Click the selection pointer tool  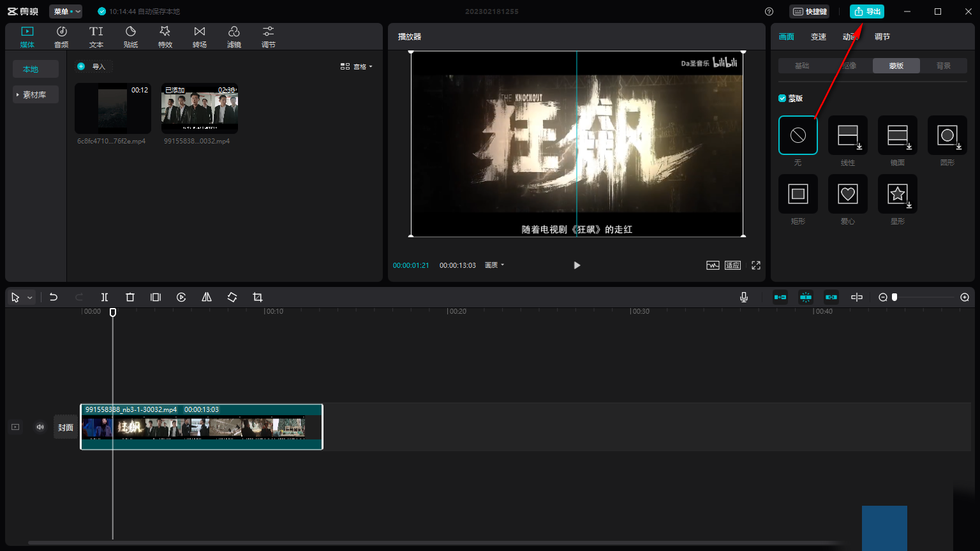tap(15, 297)
